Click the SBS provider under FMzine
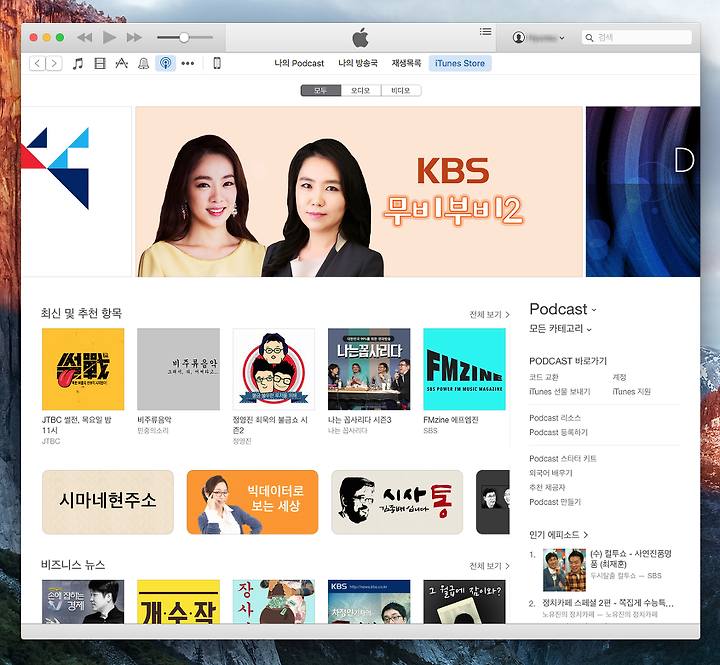The width and height of the screenshot is (720, 665). (x=430, y=431)
